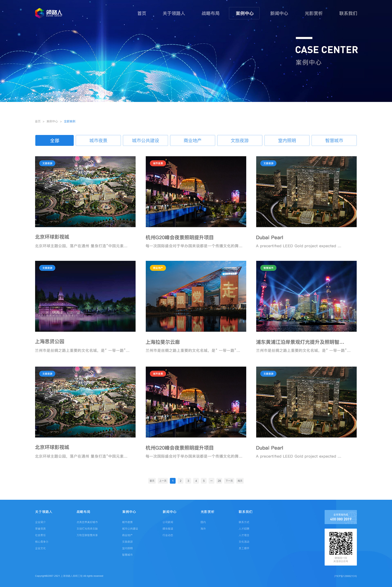Jump to last page with 尾页
This screenshot has height=587, width=392.
240,481
